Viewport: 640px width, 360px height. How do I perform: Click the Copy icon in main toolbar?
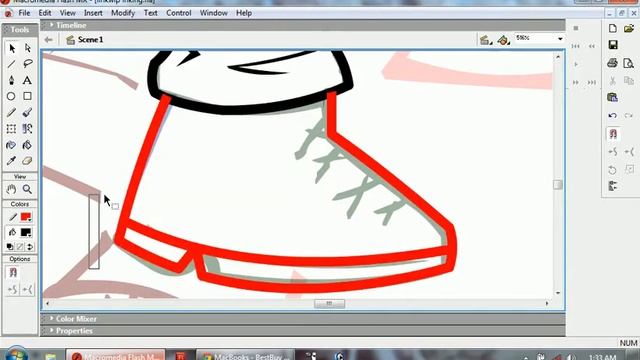[629, 80]
